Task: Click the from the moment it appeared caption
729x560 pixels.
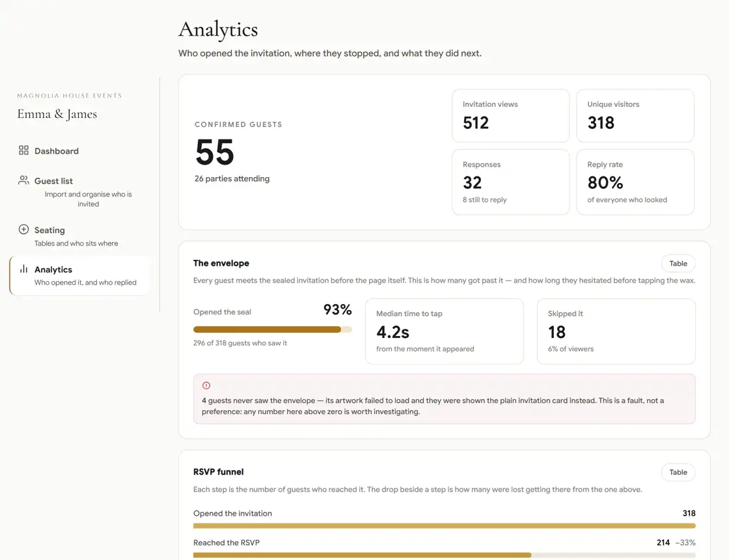Action: pos(425,349)
